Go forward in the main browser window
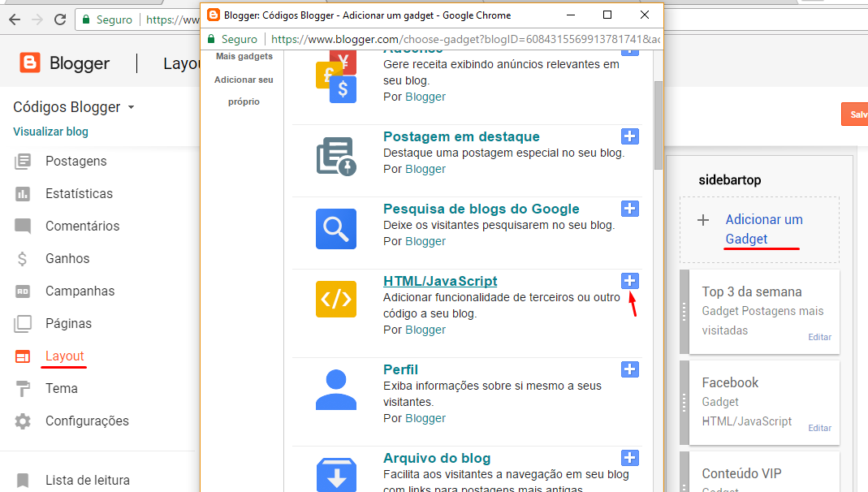The width and height of the screenshot is (868, 492). 37,20
